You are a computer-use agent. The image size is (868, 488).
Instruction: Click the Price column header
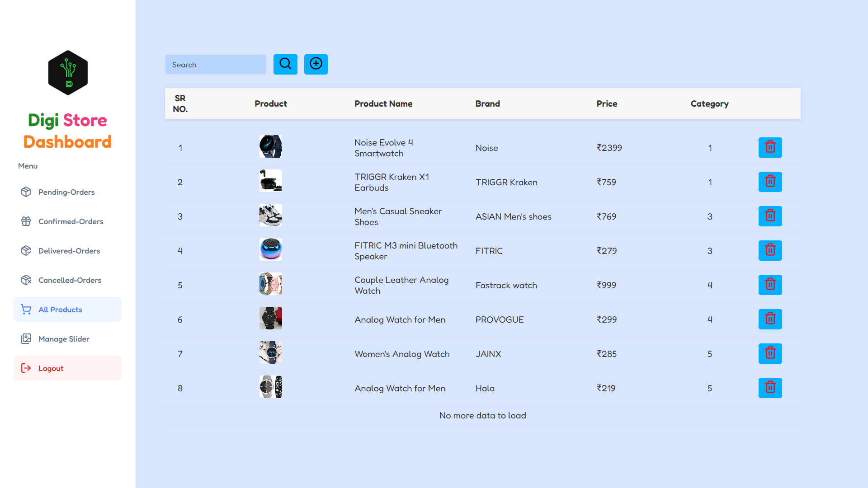(607, 103)
